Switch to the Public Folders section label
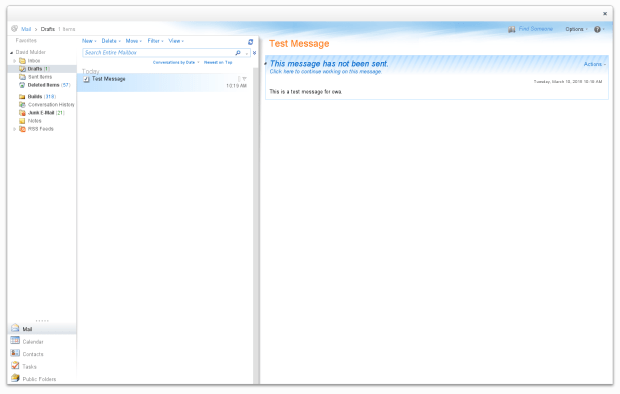 tap(39, 379)
